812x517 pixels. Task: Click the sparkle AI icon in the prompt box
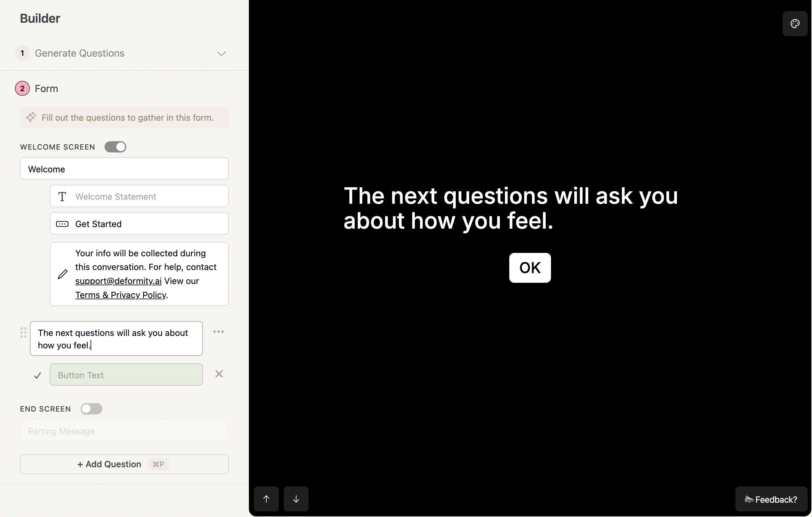click(x=31, y=117)
